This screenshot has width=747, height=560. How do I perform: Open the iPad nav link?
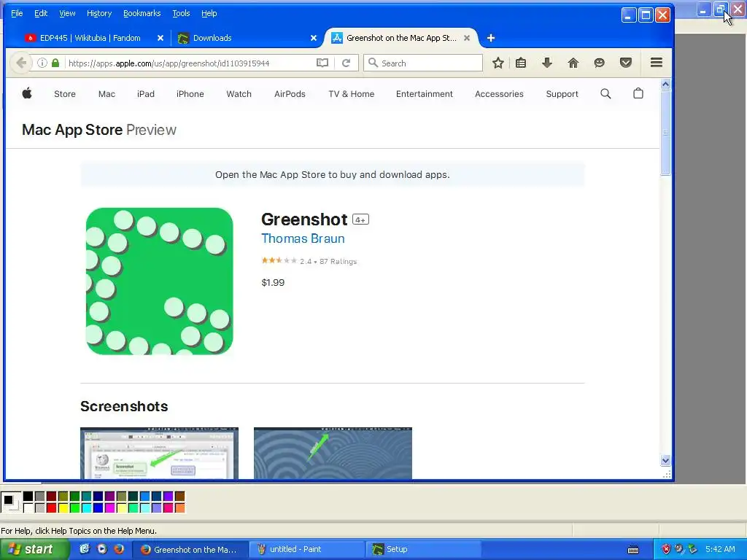(146, 94)
